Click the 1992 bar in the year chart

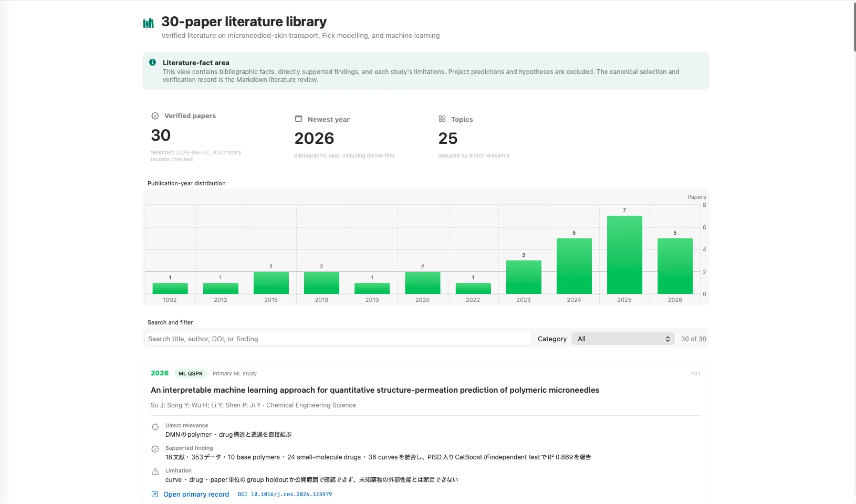pos(170,288)
